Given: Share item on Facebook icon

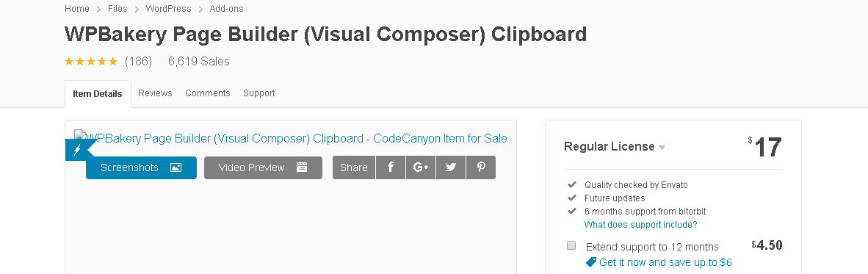Looking at the screenshot, I should [391, 167].
